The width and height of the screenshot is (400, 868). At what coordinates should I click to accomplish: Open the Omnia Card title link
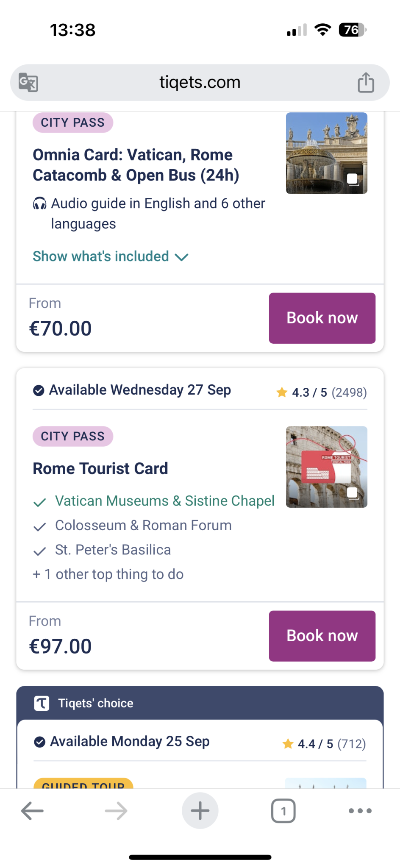(x=136, y=165)
